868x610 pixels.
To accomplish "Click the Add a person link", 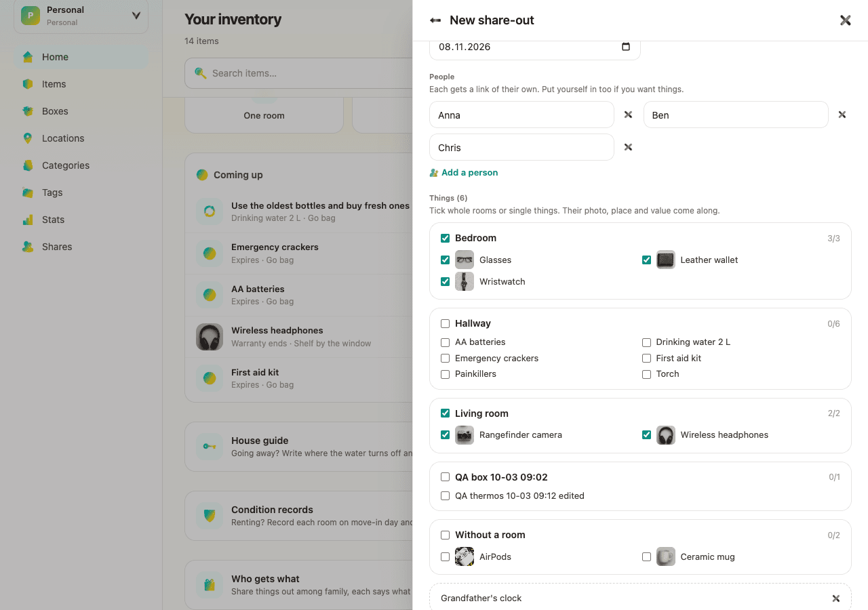I will tap(464, 173).
